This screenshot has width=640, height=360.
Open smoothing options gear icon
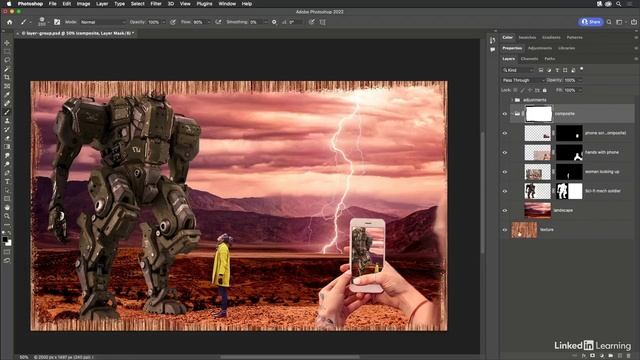274,22
